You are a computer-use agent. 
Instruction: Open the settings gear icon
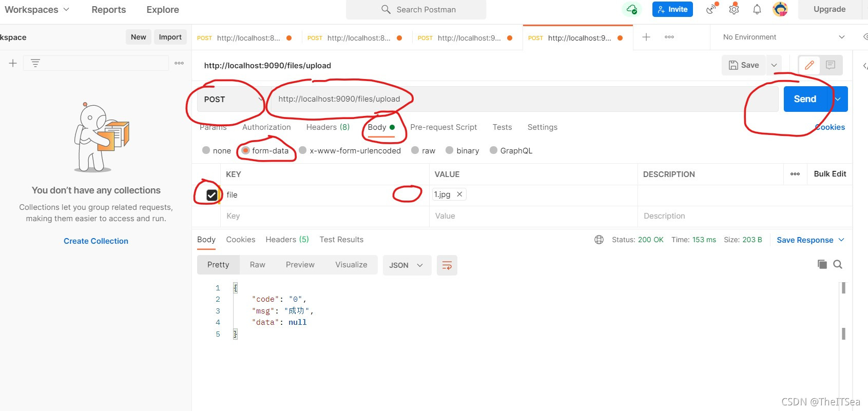[734, 9]
